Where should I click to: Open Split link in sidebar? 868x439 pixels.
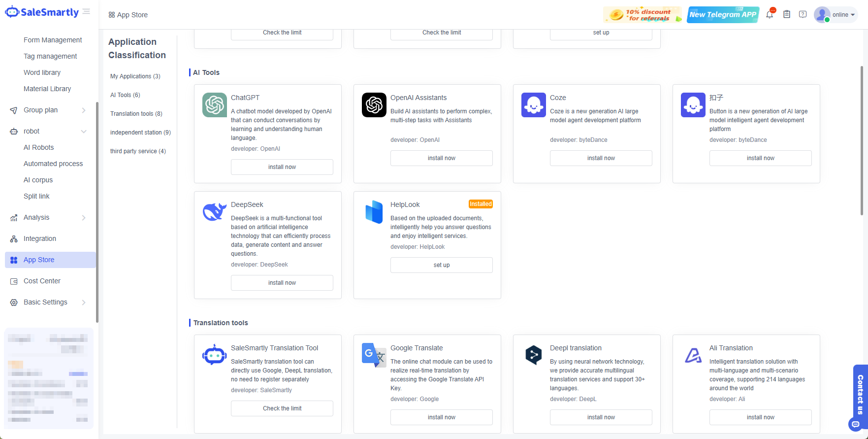coord(36,196)
